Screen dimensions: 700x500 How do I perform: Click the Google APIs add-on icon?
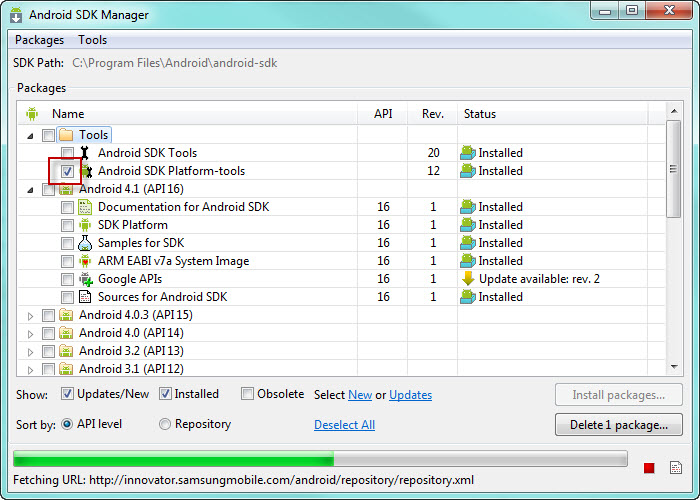click(86, 279)
